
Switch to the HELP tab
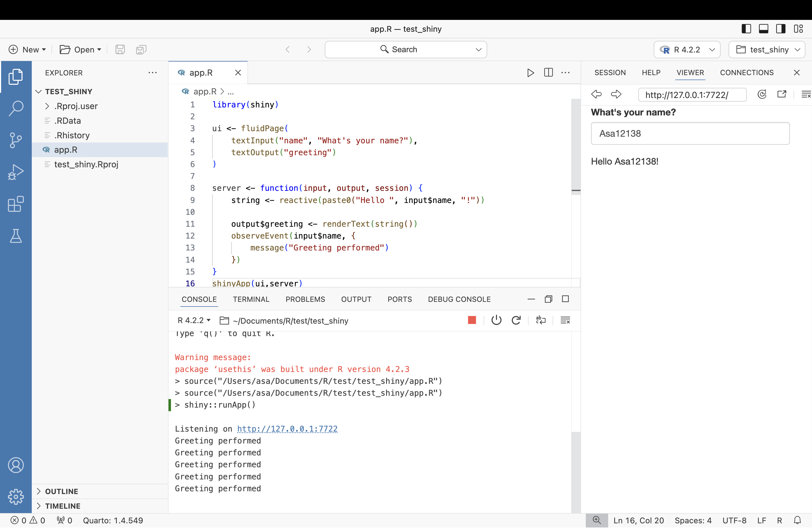click(x=651, y=73)
